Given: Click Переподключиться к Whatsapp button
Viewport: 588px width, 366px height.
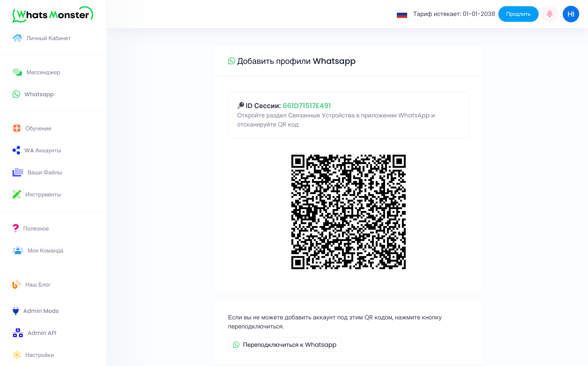Looking at the screenshot, I should point(285,345).
